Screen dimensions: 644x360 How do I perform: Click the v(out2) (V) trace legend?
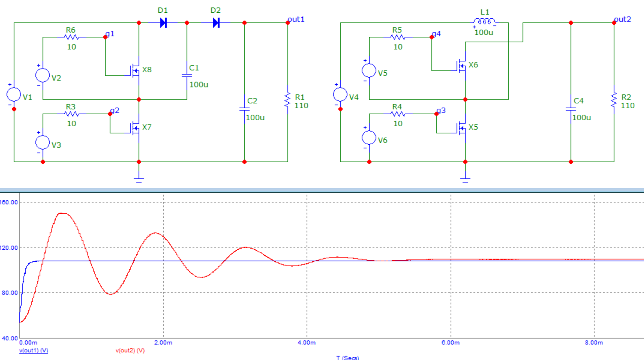[x=130, y=350]
